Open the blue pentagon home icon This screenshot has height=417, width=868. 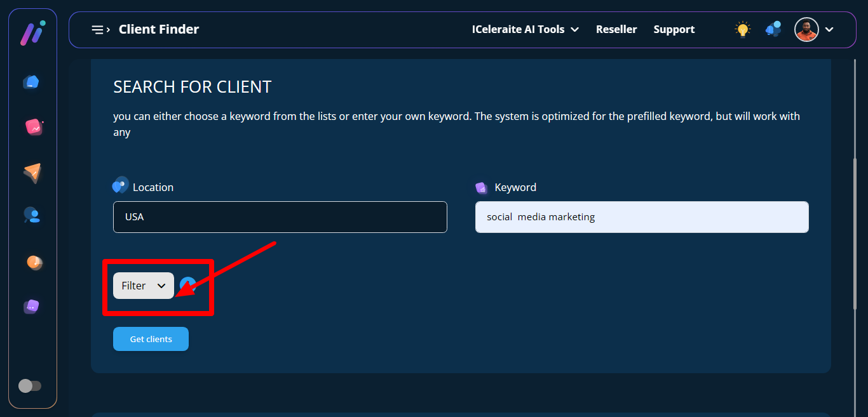tap(31, 82)
